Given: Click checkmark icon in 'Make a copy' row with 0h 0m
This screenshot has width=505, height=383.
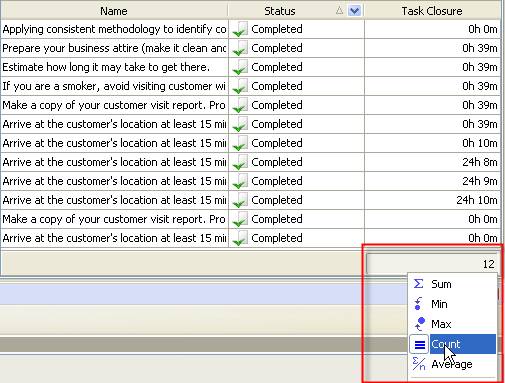Looking at the screenshot, I should 240,219.
